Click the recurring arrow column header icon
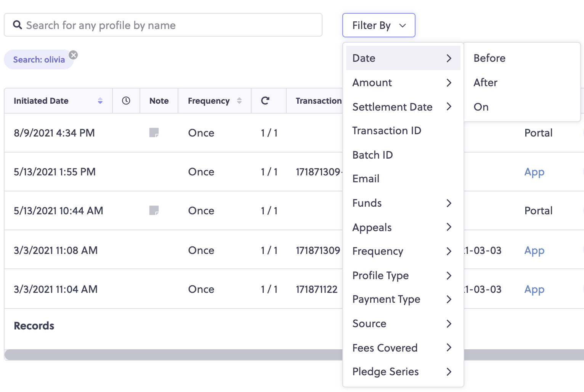The width and height of the screenshot is (584, 392). click(x=265, y=101)
